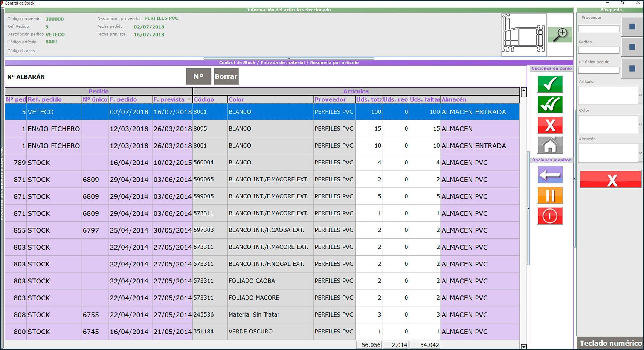Screen dimensions: 644x350
Task: Open the Artículo dropdown
Action: click(x=640, y=96)
